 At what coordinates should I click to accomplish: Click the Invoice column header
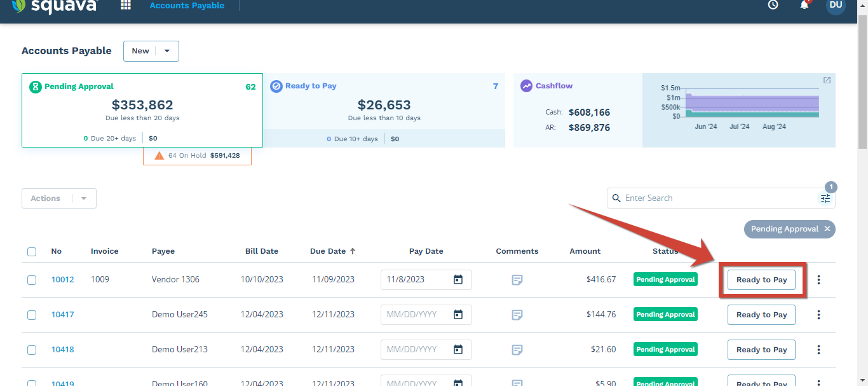tap(105, 251)
